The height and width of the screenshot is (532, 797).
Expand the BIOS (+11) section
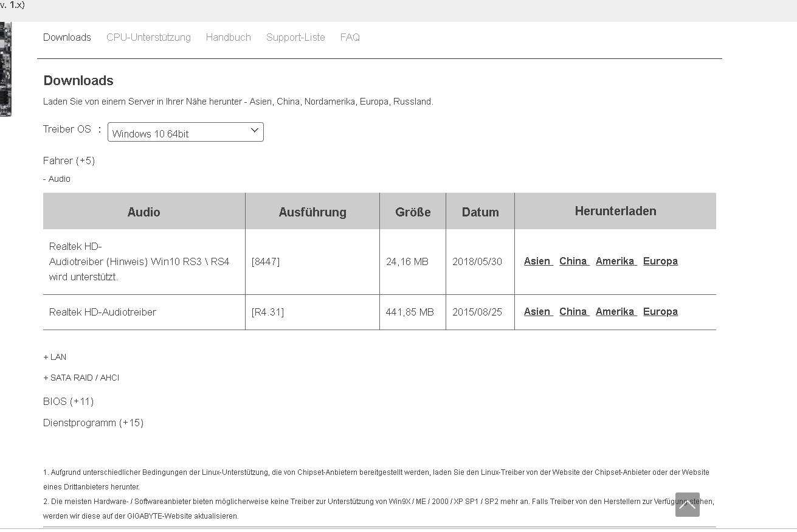(68, 401)
